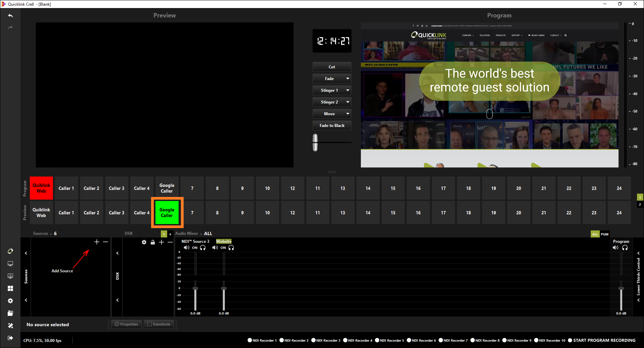The image size is (644, 348).
Task: Click the exit icon at sidebar bottom
Action: pyautogui.click(x=10, y=338)
